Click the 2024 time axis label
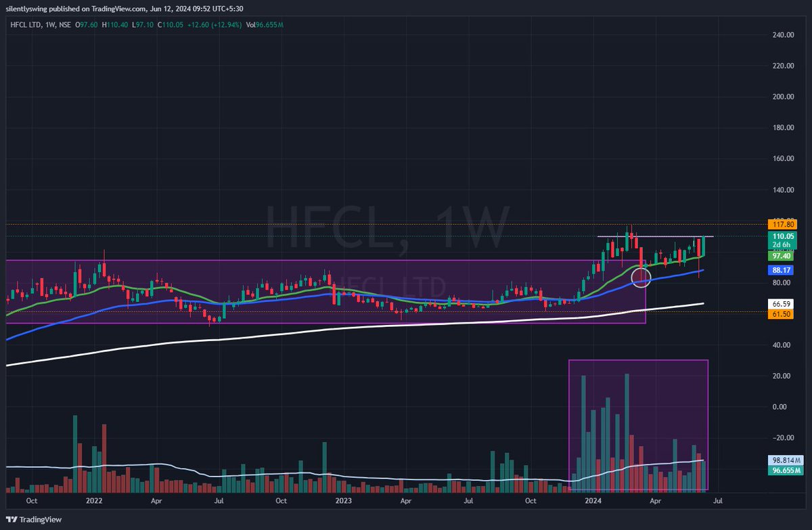812x530 pixels. 593,502
